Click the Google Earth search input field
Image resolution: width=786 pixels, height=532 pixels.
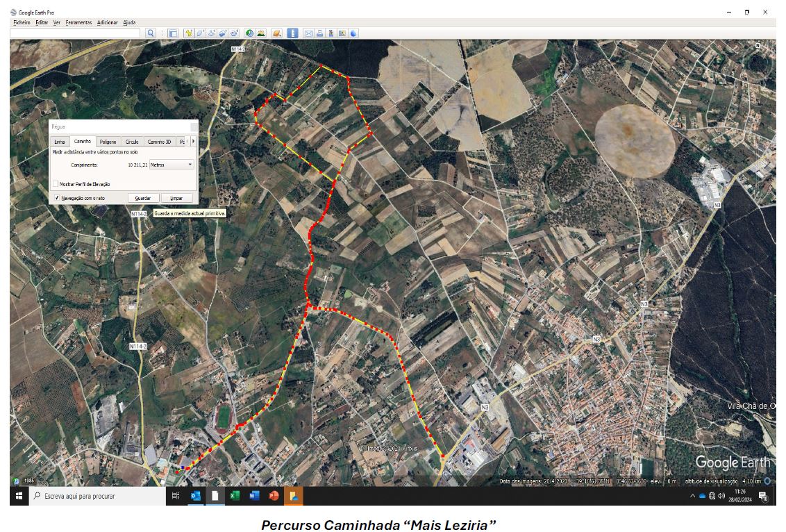[x=76, y=32]
